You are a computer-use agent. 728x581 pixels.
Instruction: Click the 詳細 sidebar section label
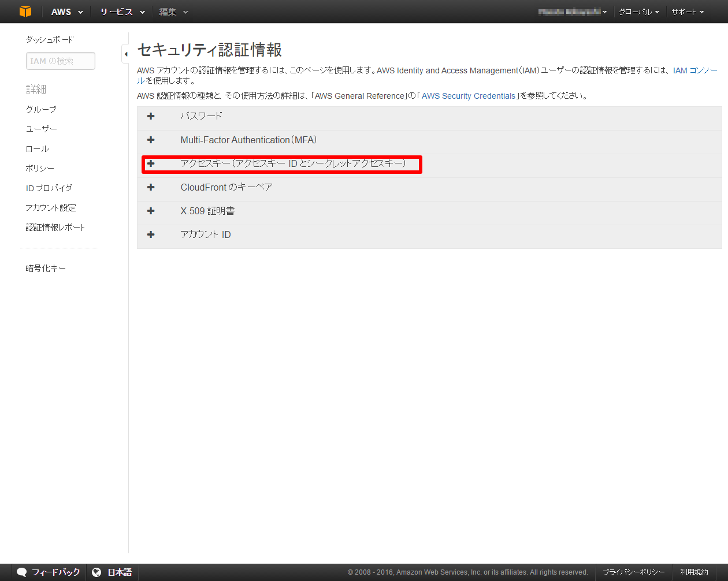36,89
